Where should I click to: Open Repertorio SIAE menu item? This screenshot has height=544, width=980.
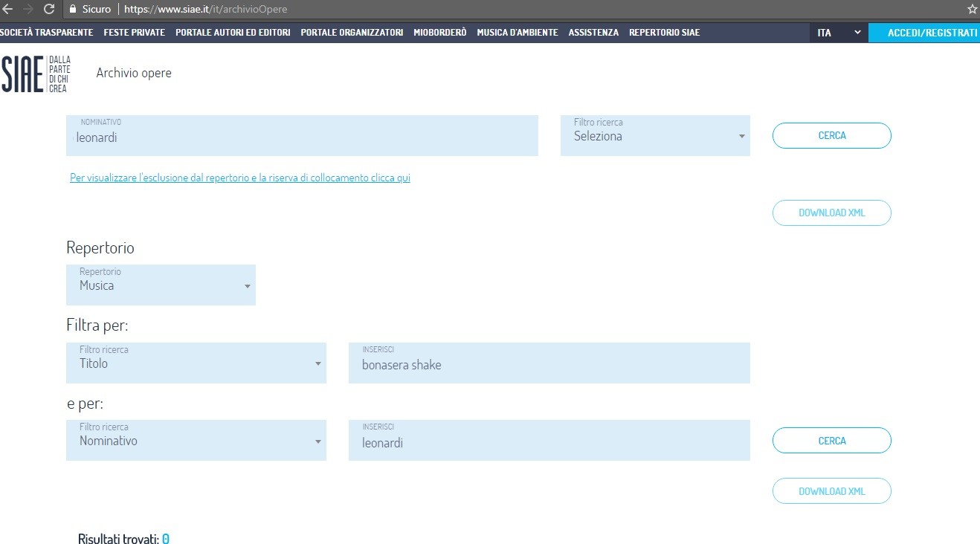pyautogui.click(x=664, y=33)
